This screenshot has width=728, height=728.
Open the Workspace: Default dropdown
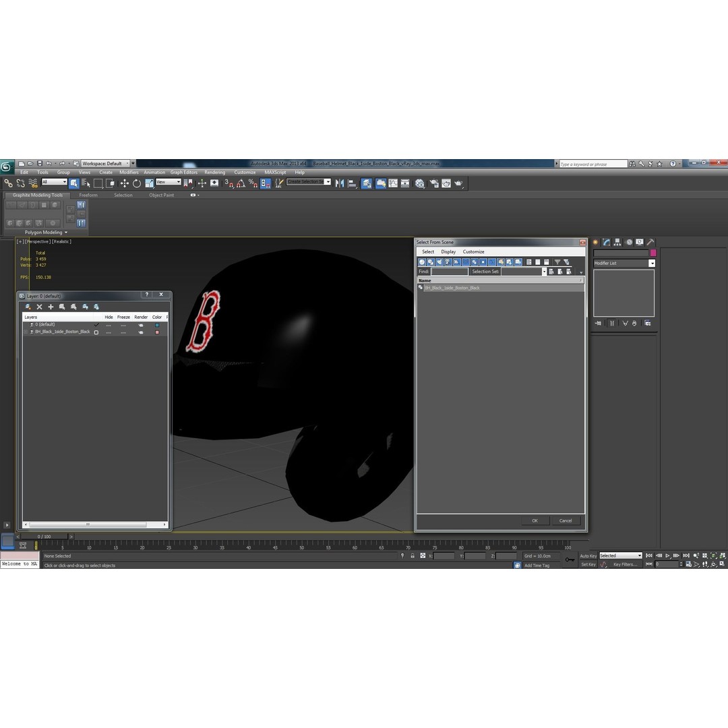[105, 163]
